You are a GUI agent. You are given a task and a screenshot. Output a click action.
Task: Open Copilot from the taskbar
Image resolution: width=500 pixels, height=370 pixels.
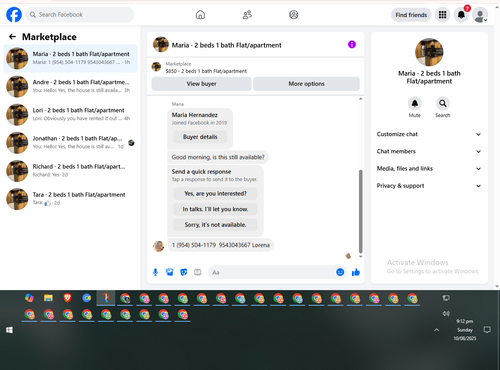[x=29, y=298]
